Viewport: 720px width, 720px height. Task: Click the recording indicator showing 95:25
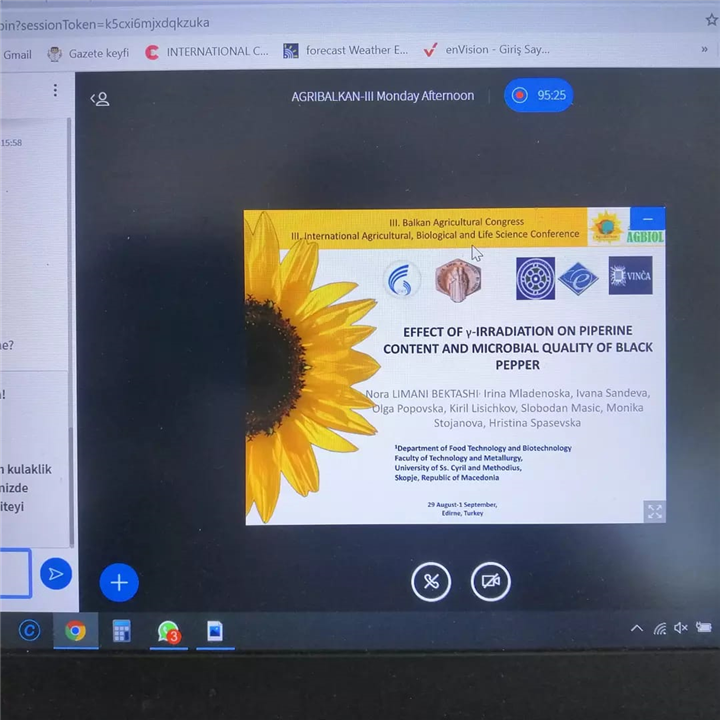539,96
